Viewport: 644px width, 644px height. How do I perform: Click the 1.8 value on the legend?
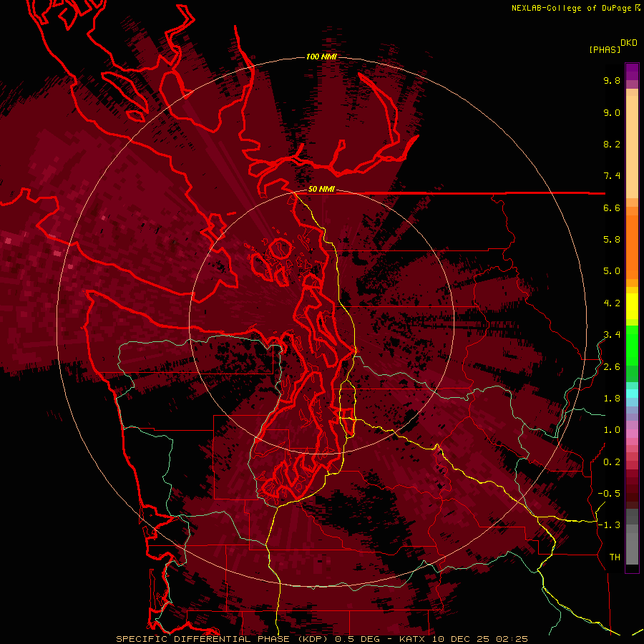click(x=612, y=399)
